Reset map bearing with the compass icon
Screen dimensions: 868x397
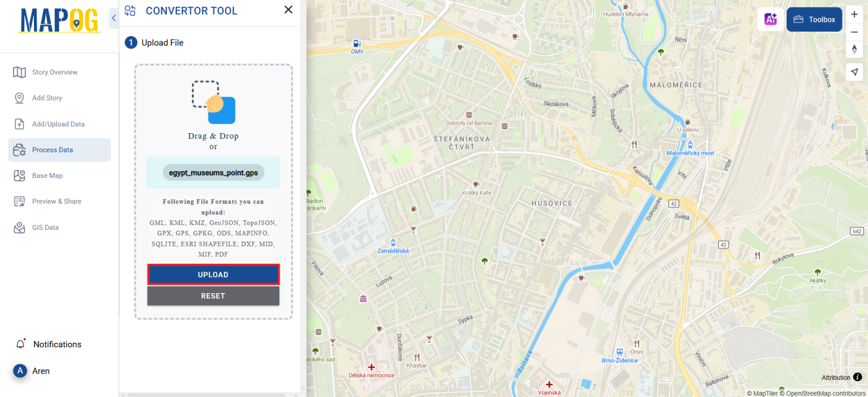[x=854, y=50]
